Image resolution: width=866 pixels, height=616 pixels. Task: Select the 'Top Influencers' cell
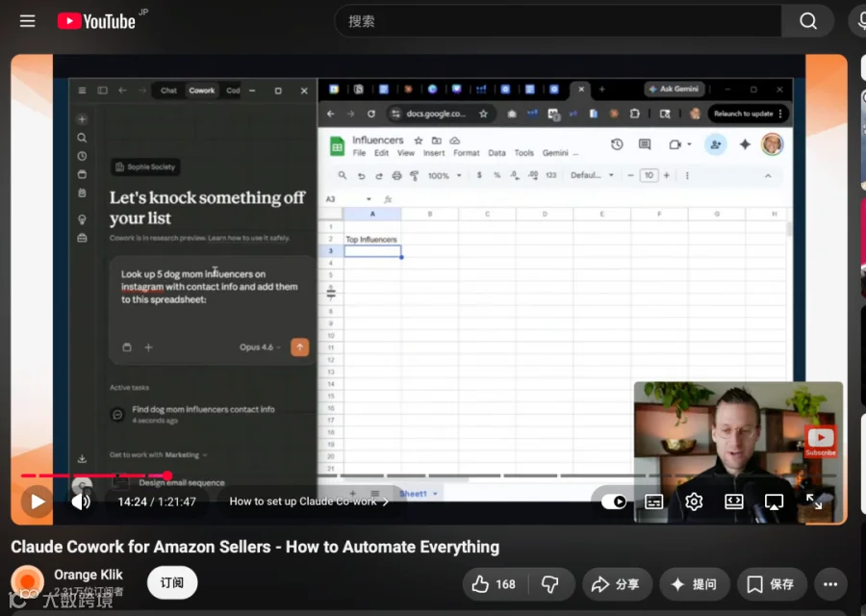point(372,240)
